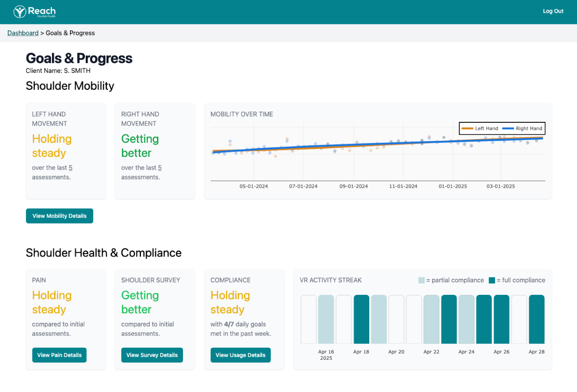Click 'Getting better' in Shoulder Survey card
This screenshot has width=577, height=392.
tap(140, 302)
